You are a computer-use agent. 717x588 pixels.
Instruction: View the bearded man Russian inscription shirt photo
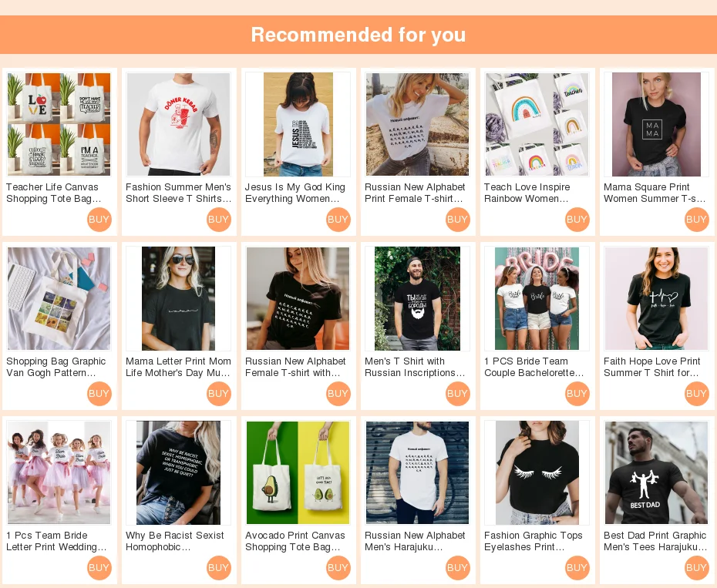click(x=418, y=298)
